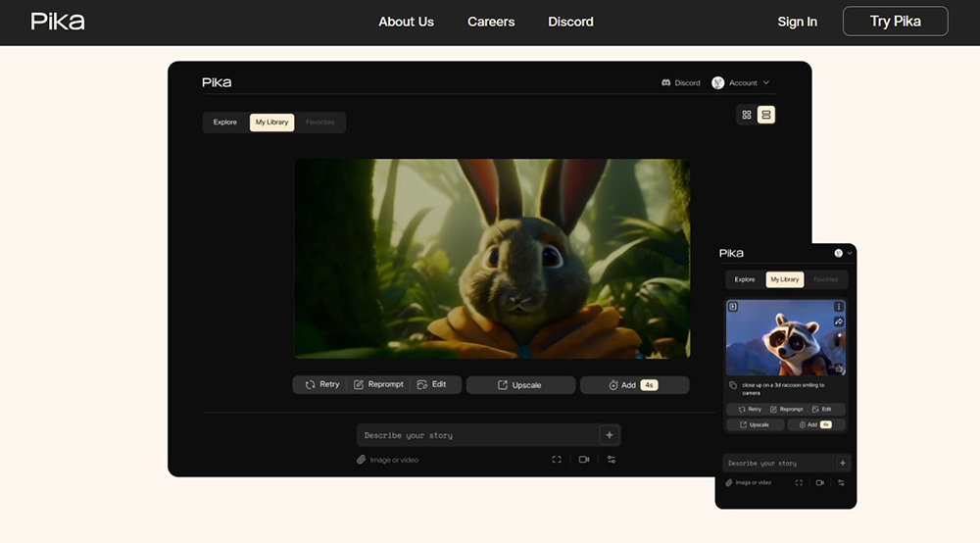Open the parameters sliders icon under the prompt
Image resolution: width=980 pixels, height=543 pixels.
[x=612, y=460]
